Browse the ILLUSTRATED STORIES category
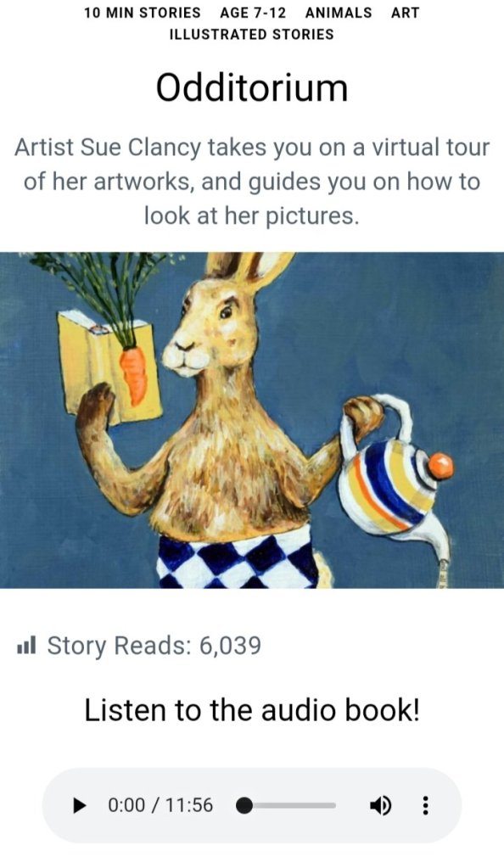The image size is (504, 868). point(251,34)
